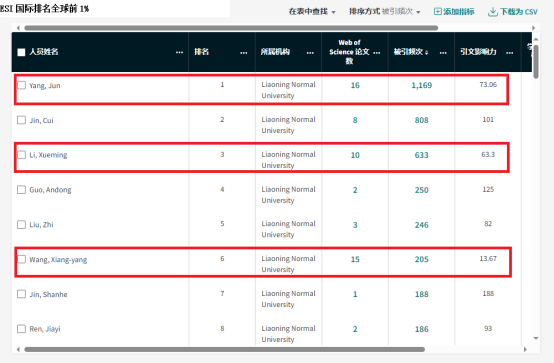Image resolution: width=554 pixels, height=363 pixels.
Task: Open citation count 205 link
Action: coord(422,259)
